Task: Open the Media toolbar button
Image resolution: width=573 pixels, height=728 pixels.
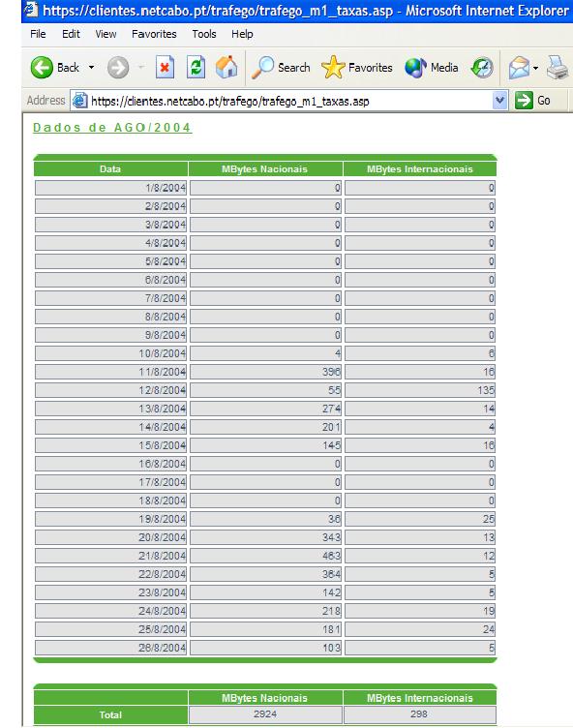Action: 432,68
